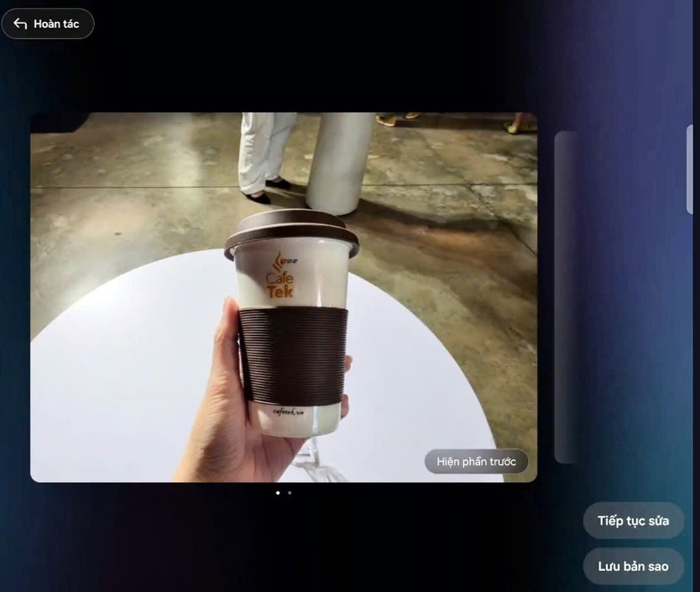
Task: Click the Hoàn tác undo button
Action: (x=48, y=24)
